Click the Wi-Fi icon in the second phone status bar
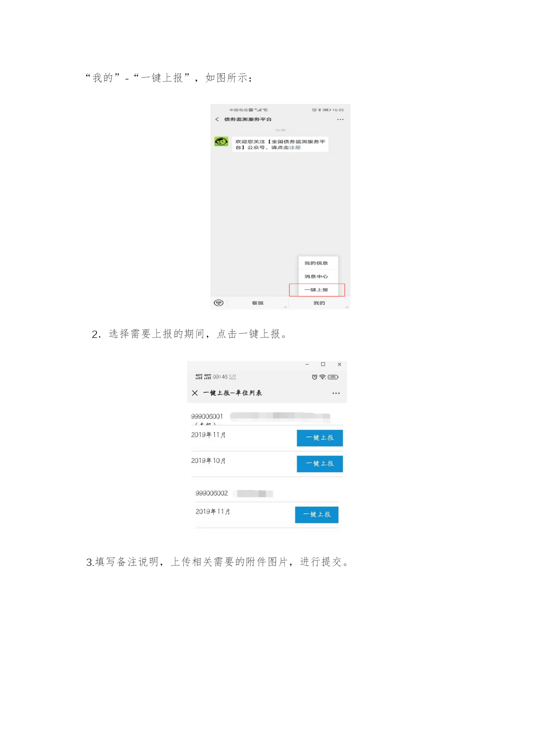 (x=322, y=377)
